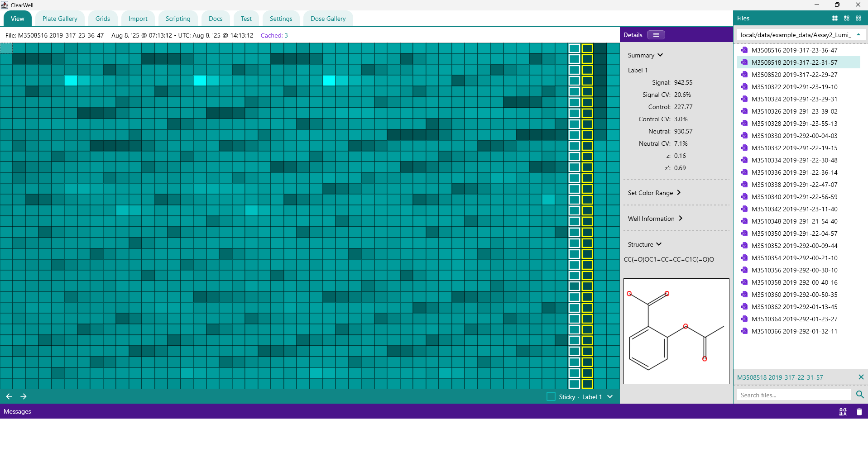Screen dimensions: 868x467
Task: Select file M3510364 2019-292-01-23-27
Action: (x=799, y=319)
